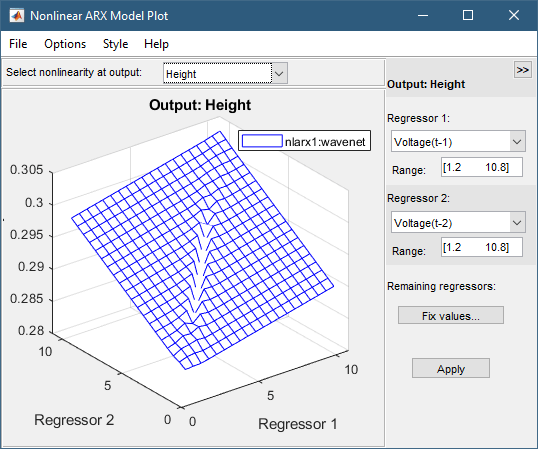Click the Remaining regressors label
538x449 pixels.
tap(441, 286)
